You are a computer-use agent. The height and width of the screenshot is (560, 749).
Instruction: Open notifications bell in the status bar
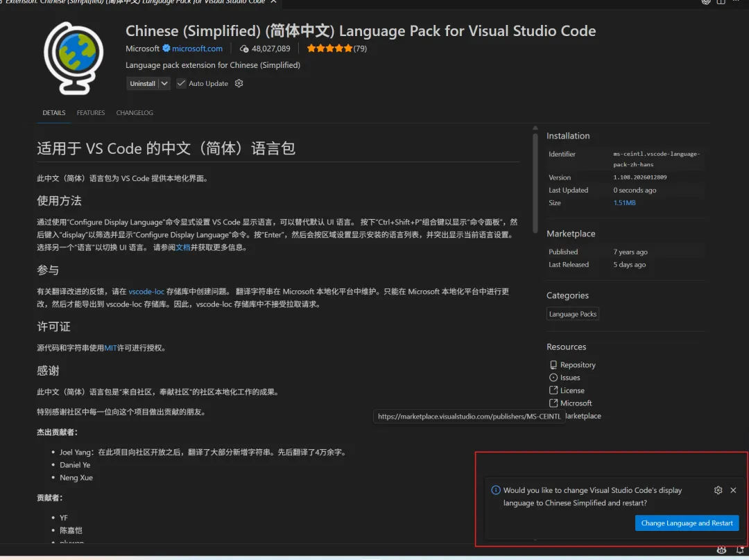(740, 550)
